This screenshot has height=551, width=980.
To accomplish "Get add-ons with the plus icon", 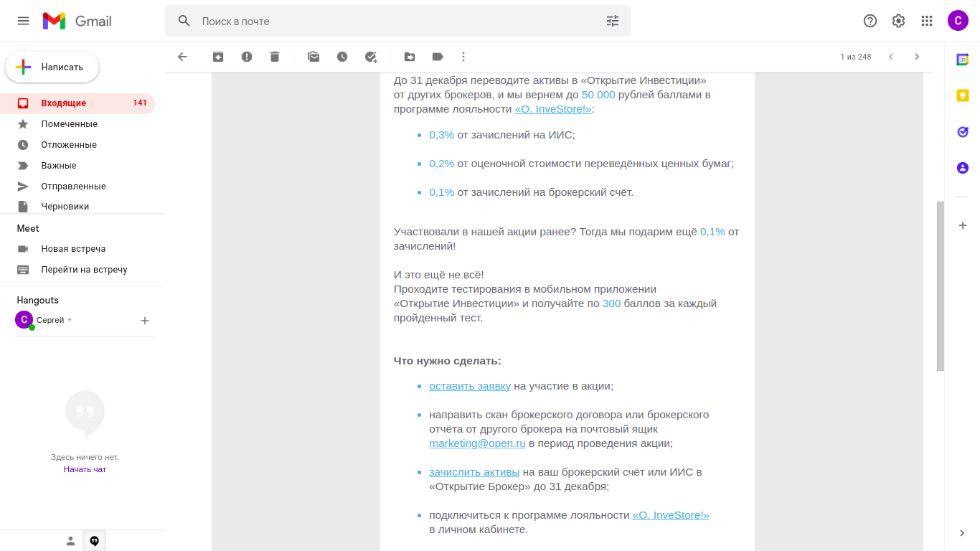I will 963,225.
